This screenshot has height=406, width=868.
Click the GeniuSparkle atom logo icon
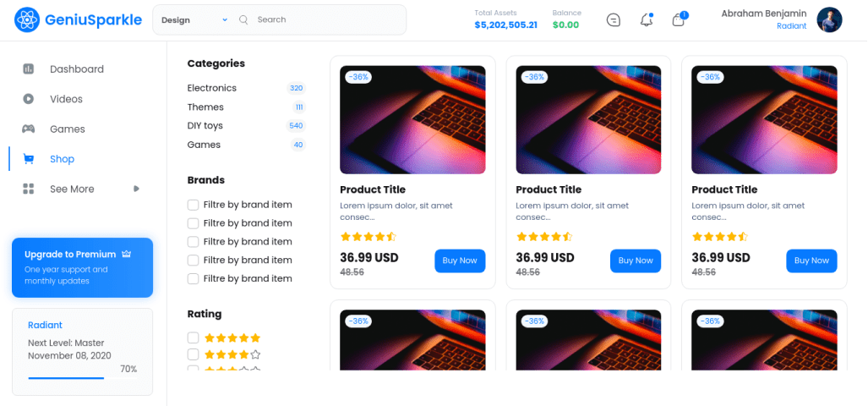click(x=27, y=19)
